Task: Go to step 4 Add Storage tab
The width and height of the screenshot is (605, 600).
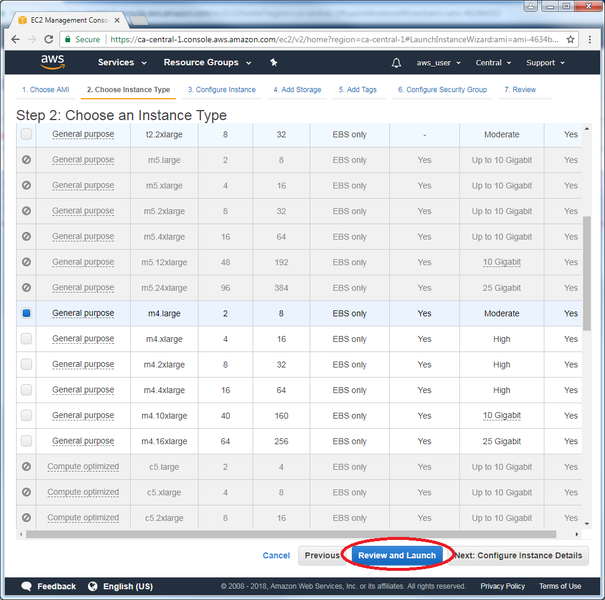Action: pyautogui.click(x=297, y=90)
